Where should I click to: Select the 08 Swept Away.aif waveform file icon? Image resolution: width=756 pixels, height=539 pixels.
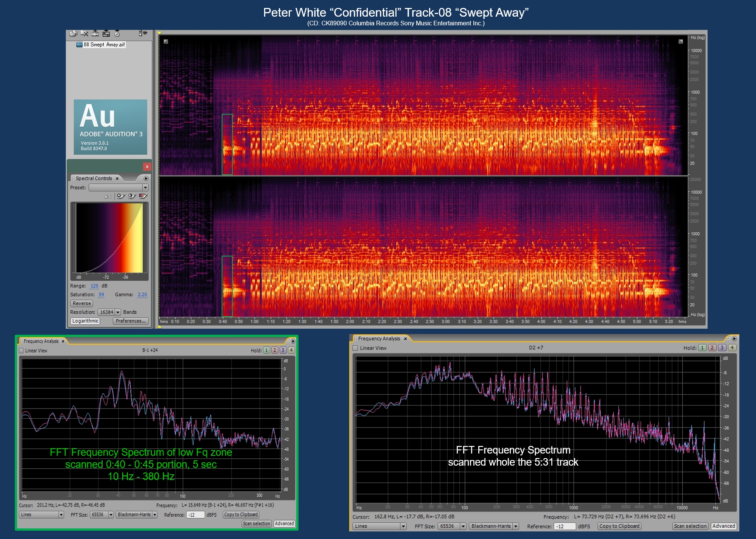coord(79,45)
